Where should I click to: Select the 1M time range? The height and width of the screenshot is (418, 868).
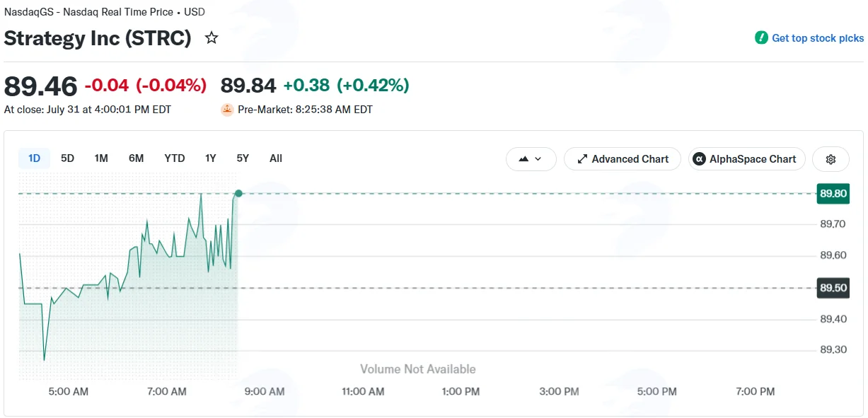(101, 158)
